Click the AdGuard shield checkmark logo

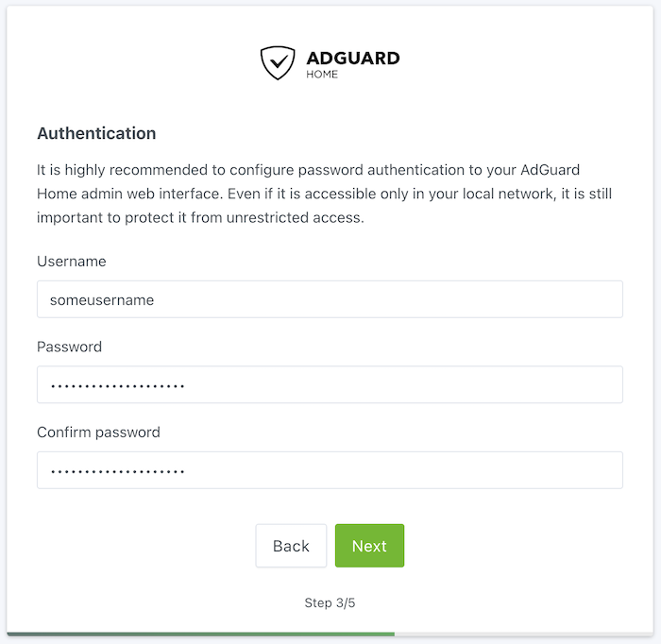(x=278, y=63)
